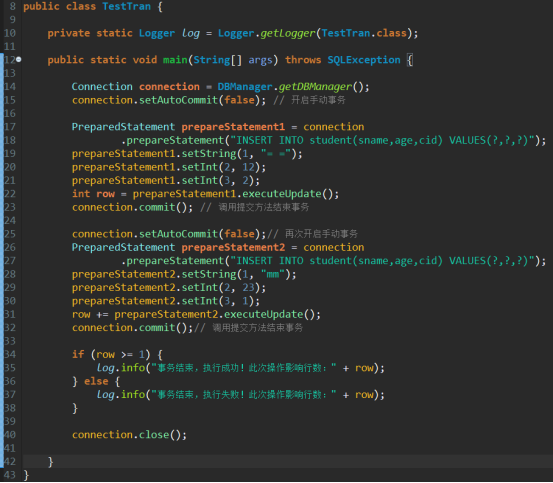Click the INSERT INTO string on line 27

click(x=383, y=261)
